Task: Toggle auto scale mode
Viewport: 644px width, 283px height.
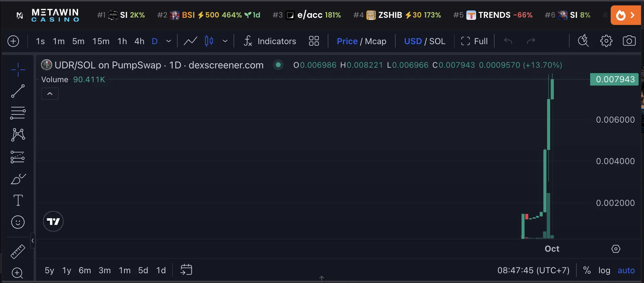Action: point(626,270)
